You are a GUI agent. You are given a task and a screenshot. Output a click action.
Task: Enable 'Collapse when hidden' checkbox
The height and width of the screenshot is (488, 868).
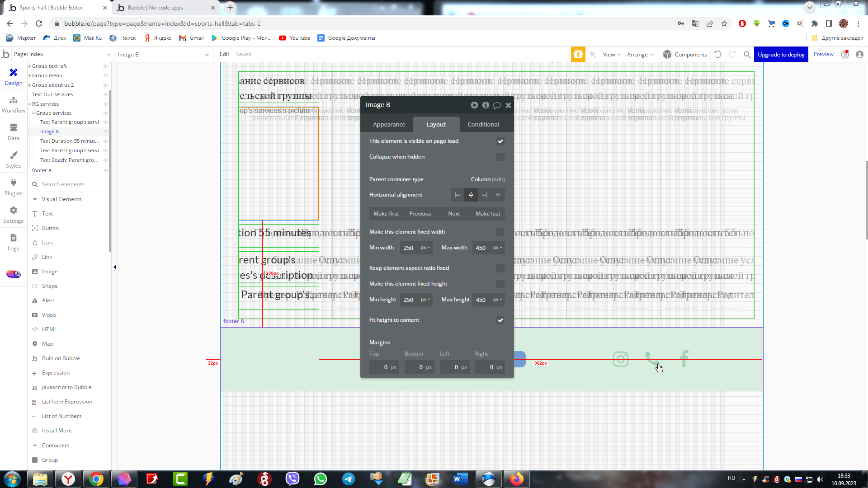click(500, 157)
